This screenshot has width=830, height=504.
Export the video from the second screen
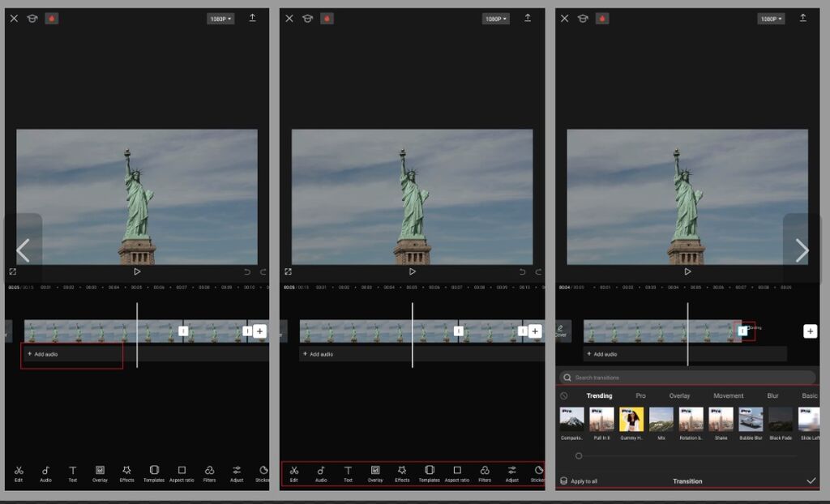point(528,18)
